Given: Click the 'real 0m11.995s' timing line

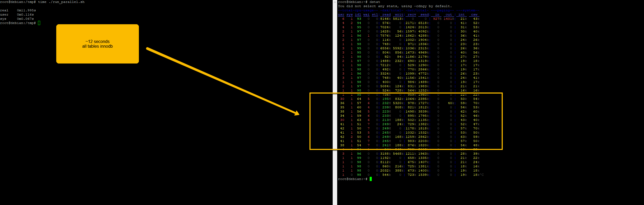Looking at the screenshot, I should tap(18, 11).
